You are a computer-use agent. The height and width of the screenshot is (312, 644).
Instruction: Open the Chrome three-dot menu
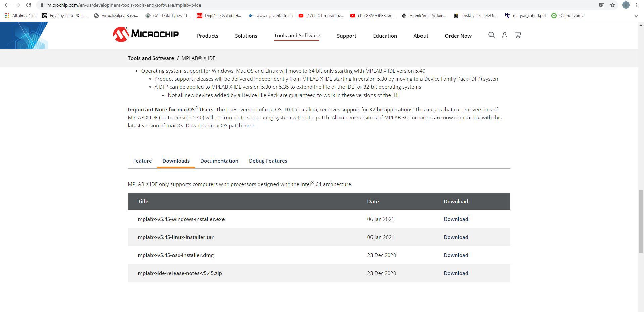[x=637, y=5]
